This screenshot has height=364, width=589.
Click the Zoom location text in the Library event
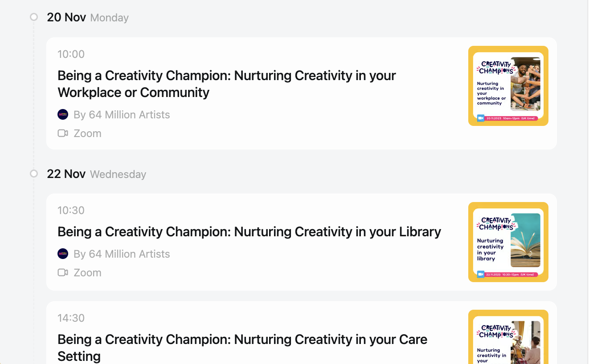[87, 272]
